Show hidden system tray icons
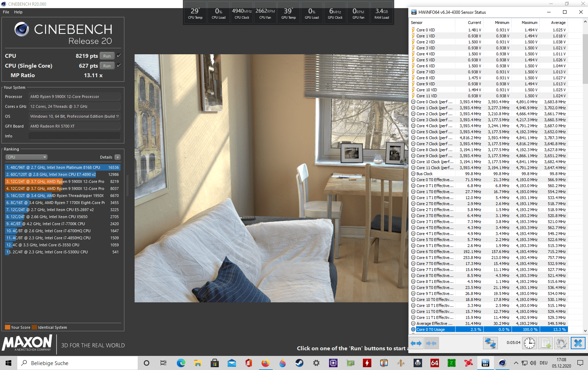The width and height of the screenshot is (588, 370). [x=516, y=363]
